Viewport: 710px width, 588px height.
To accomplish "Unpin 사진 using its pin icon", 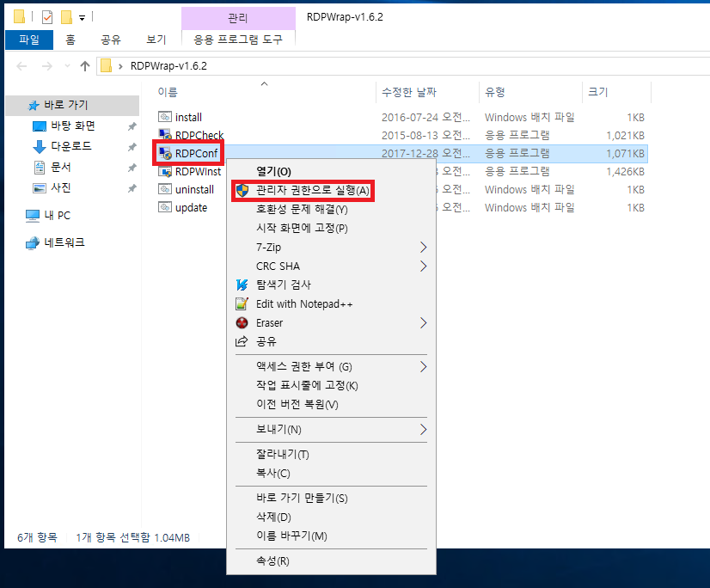I will [132, 188].
